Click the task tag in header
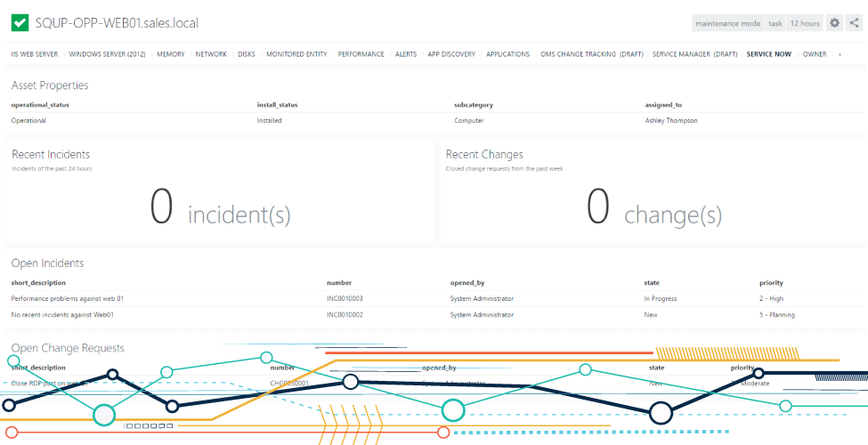The height and width of the screenshot is (445, 868). point(775,23)
